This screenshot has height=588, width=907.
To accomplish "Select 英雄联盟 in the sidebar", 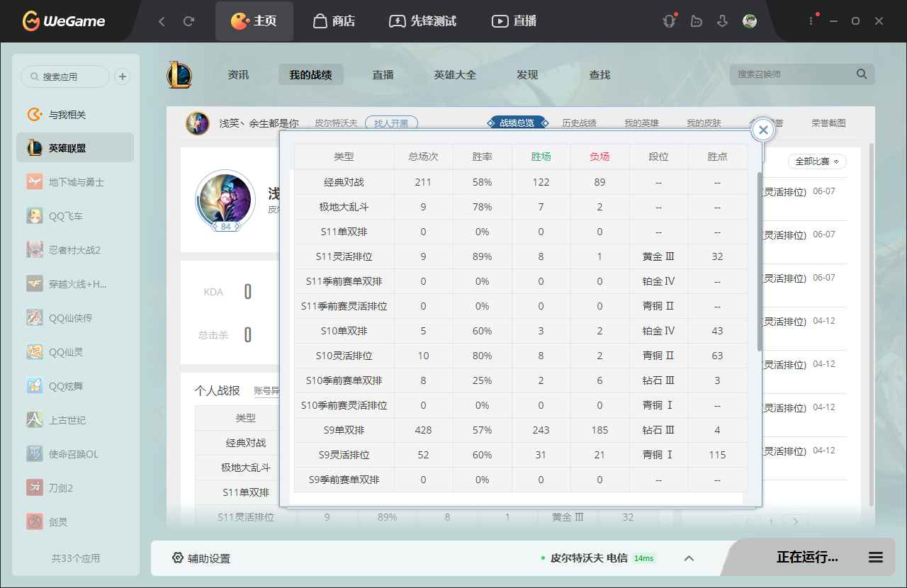I will point(75,148).
